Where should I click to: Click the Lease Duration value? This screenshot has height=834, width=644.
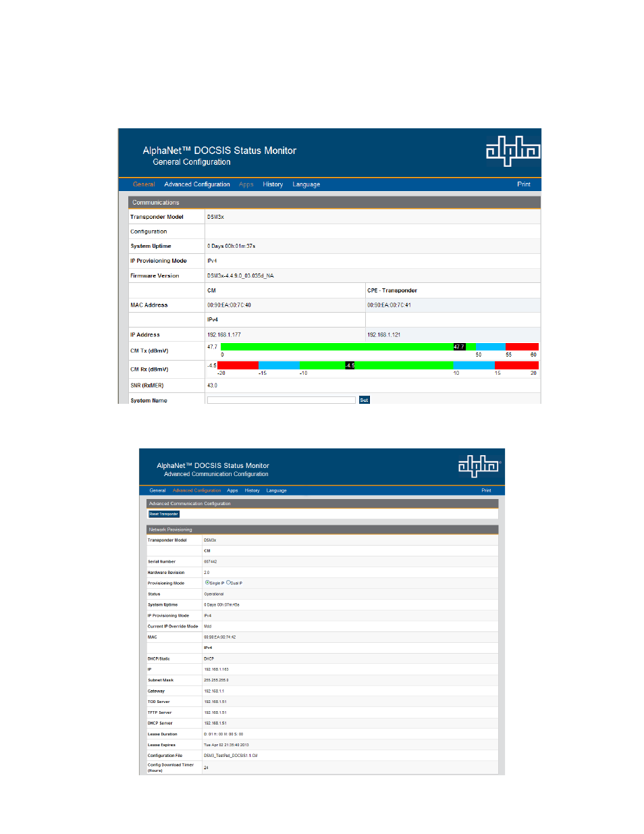[x=223, y=734]
